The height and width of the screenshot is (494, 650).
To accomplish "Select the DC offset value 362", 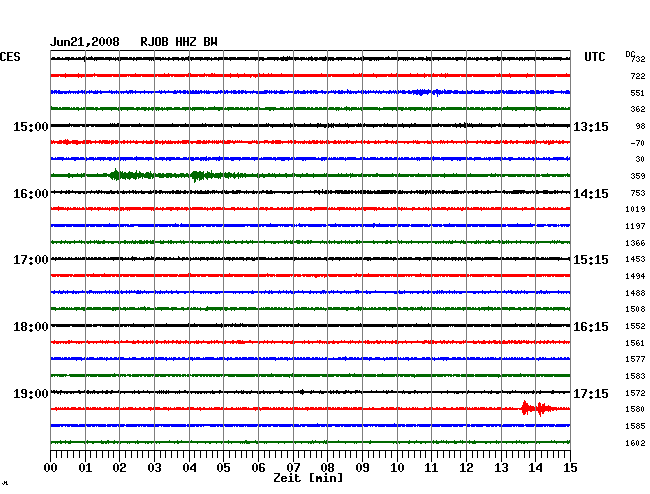I will coord(638,109).
